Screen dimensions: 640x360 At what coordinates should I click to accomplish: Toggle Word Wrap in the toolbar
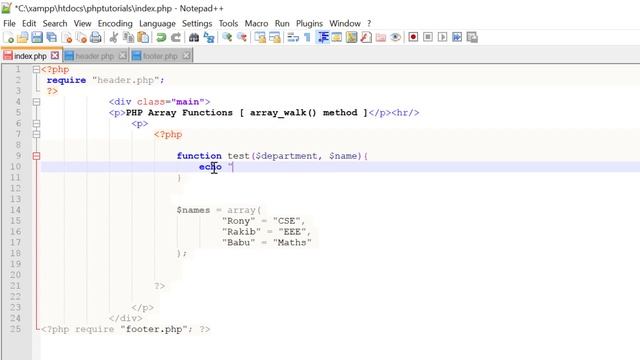[x=293, y=38]
